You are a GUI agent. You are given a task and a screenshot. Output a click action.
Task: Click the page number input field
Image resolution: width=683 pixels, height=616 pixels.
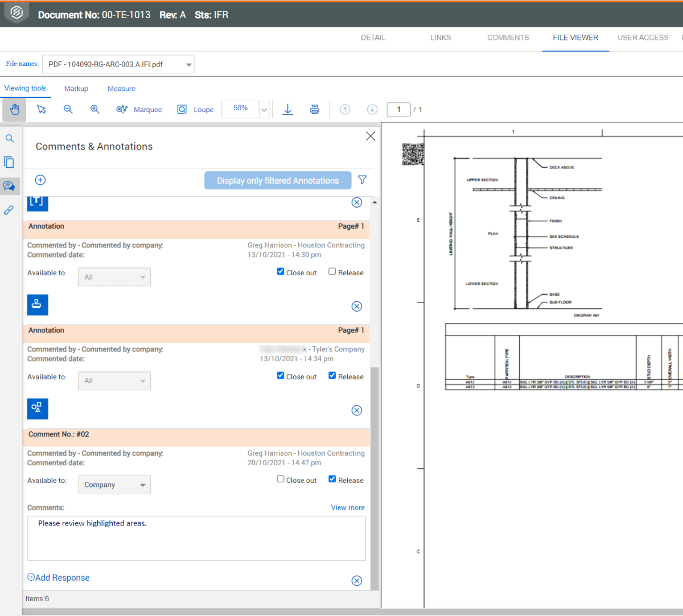tap(398, 109)
